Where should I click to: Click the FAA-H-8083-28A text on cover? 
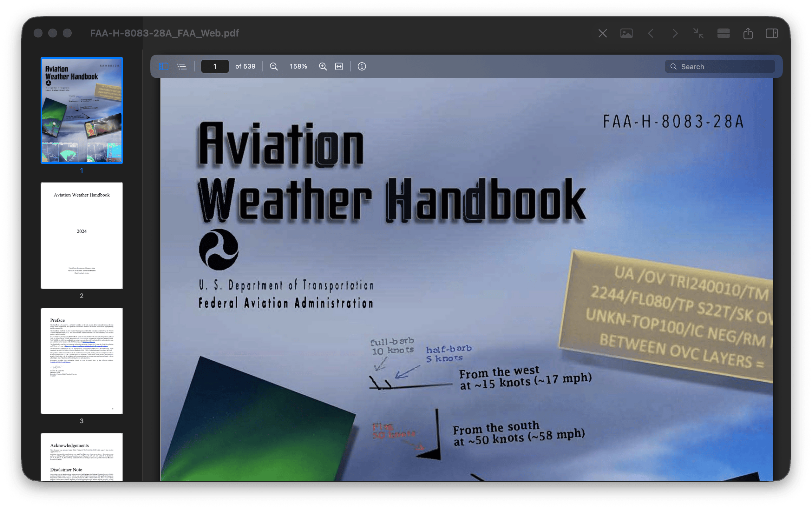point(673,122)
